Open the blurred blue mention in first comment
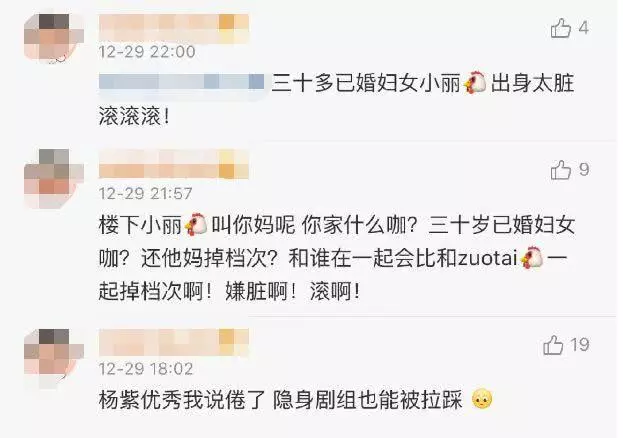Screen dimensions: 623x438 tap(182, 81)
